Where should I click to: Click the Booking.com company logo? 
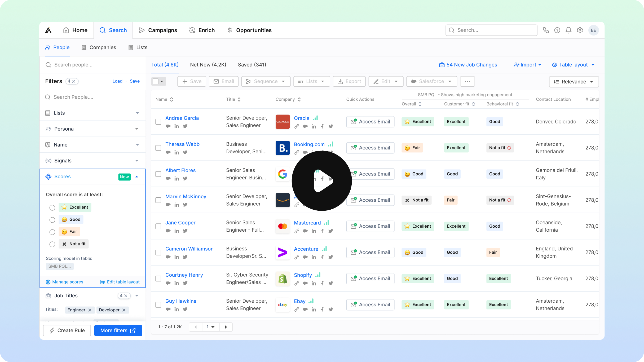coord(283,148)
